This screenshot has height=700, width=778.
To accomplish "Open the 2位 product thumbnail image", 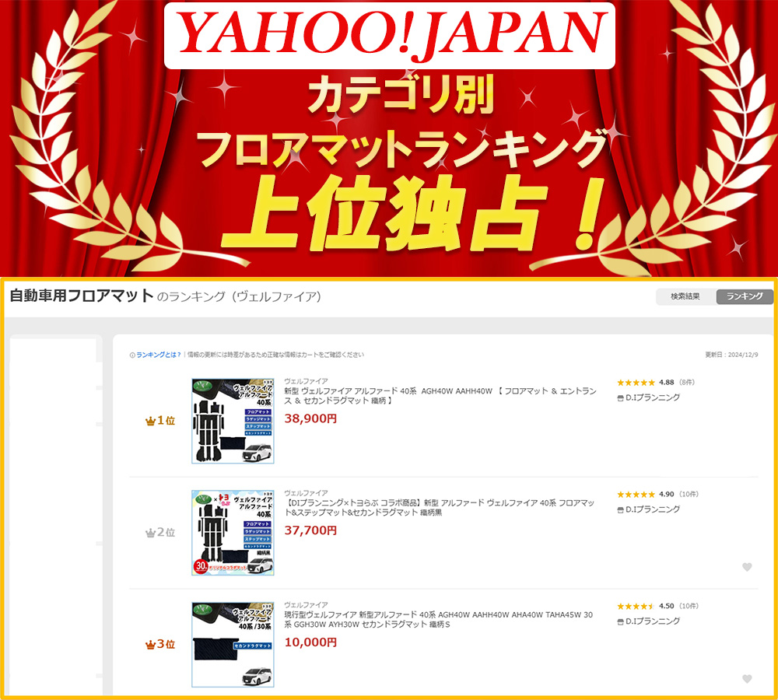I will (x=233, y=533).
